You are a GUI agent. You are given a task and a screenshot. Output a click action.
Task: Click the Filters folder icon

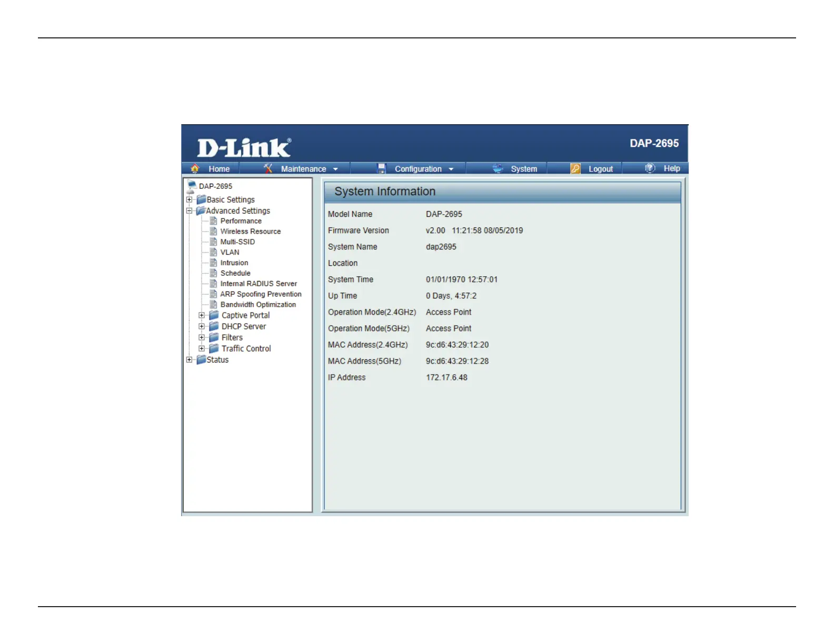pyautogui.click(x=214, y=337)
